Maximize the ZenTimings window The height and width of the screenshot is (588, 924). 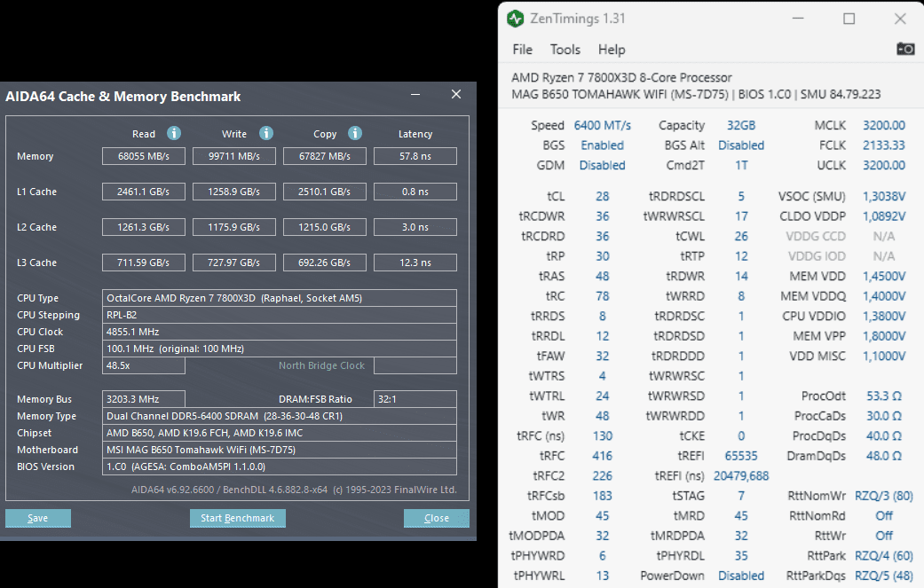(849, 19)
